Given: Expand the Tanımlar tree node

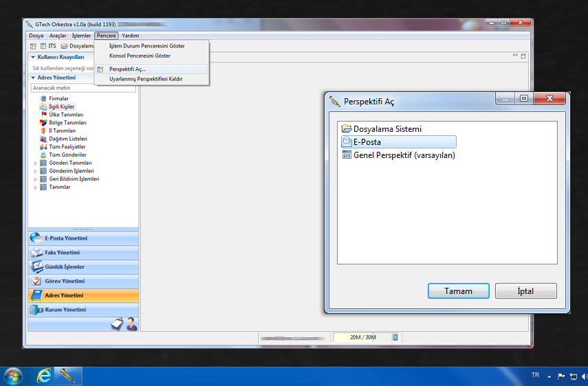Looking at the screenshot, I should tap(36, 188).
